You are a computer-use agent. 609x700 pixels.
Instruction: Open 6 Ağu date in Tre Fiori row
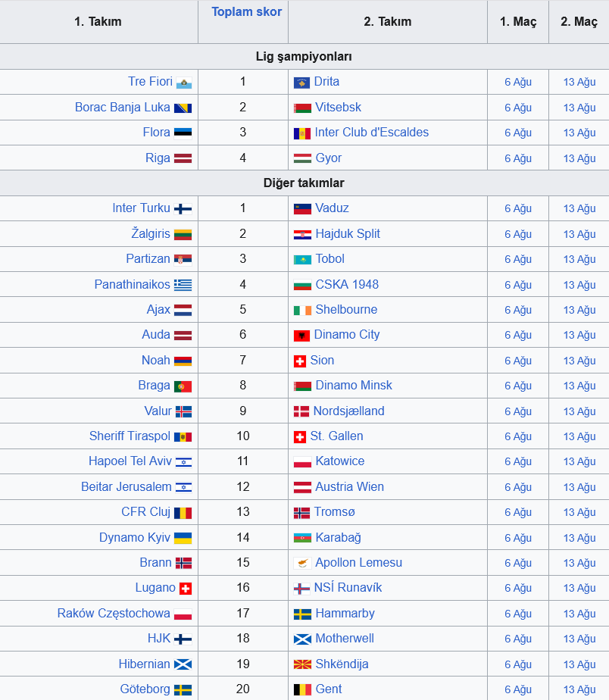pyautogui.click(x=518, y=82)
